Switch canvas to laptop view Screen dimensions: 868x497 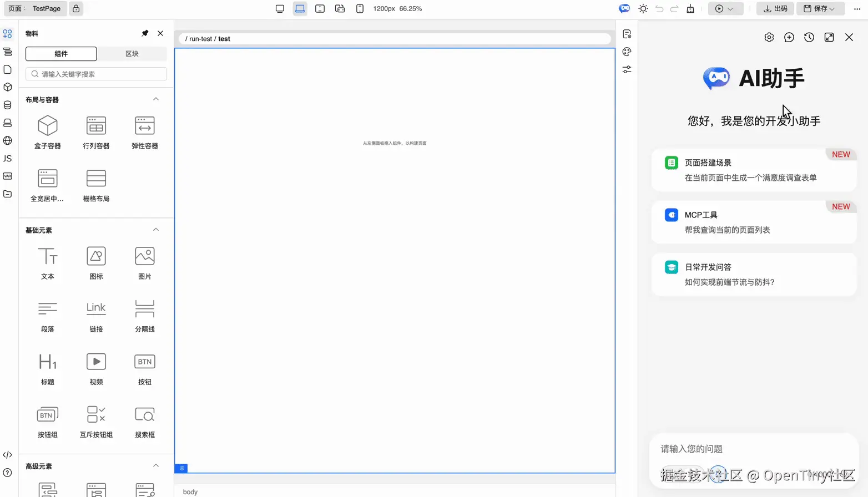point(300,9)
